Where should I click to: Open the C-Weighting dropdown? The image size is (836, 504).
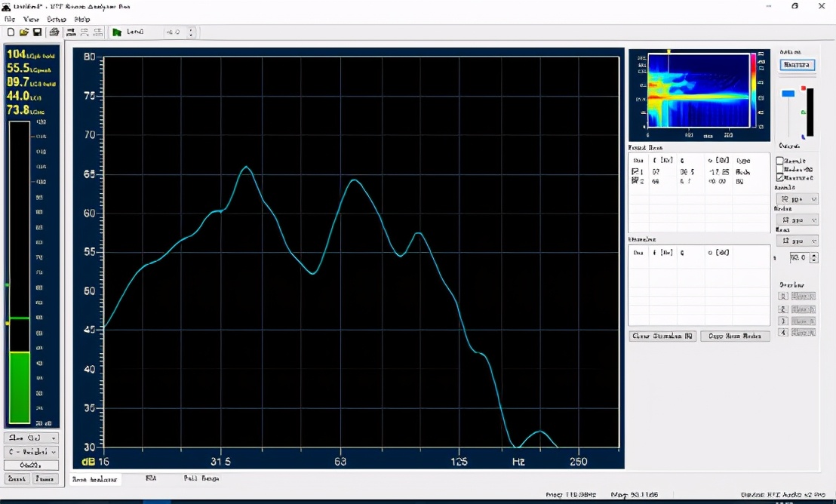[x=32, y=452]
